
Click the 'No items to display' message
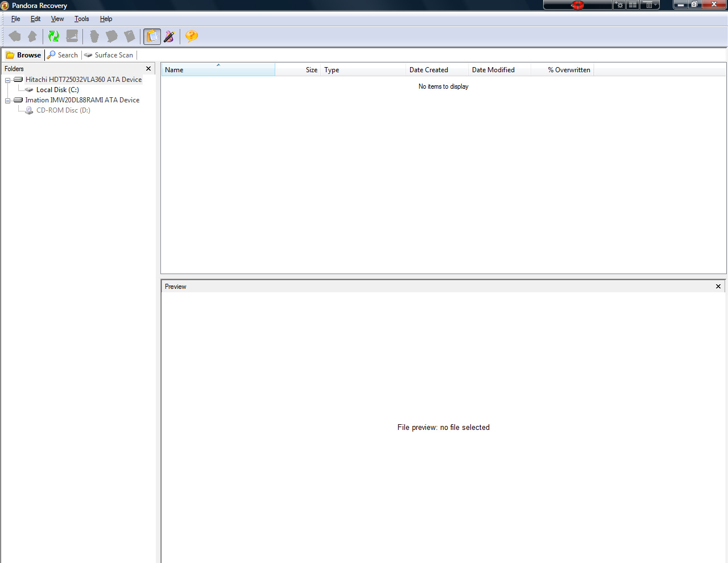[444, 86]
